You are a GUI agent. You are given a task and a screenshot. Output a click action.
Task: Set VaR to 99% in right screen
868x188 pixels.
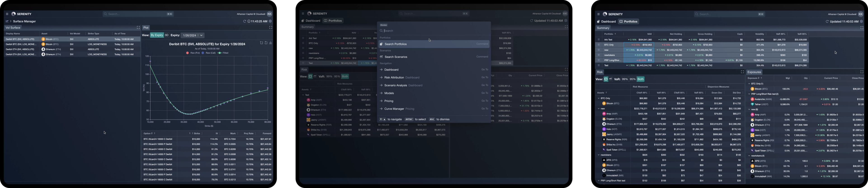[x=625, y=79]
